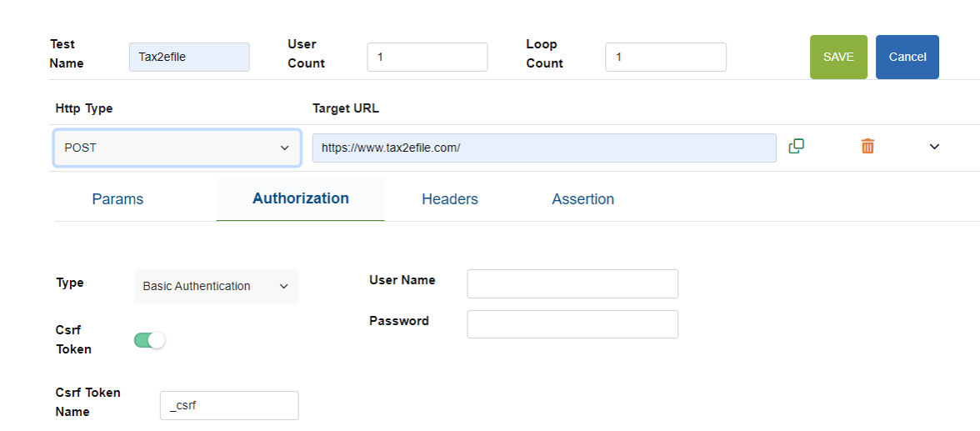Click the Target URL text field
980x431 pixels.
tap(544, 148)
